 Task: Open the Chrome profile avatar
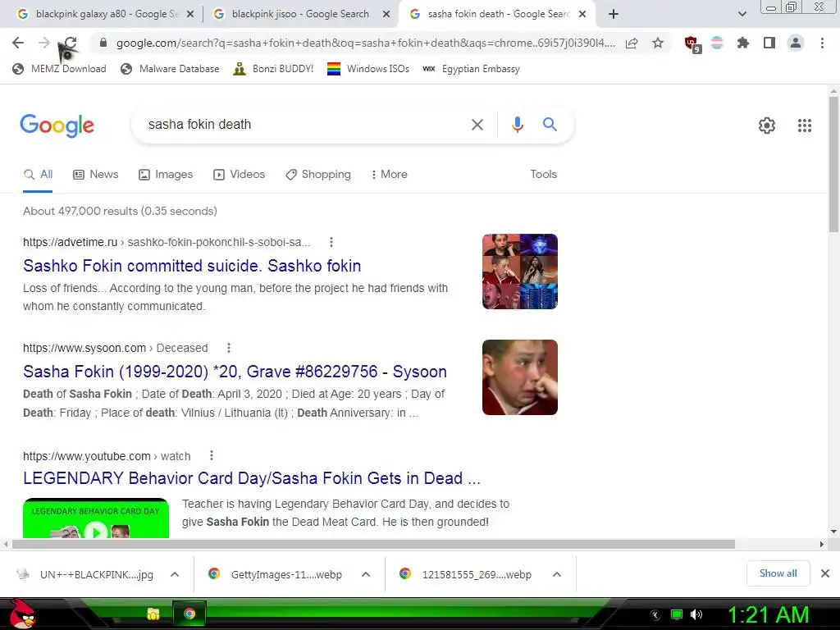pyautogui.click(x=796, y=43)
